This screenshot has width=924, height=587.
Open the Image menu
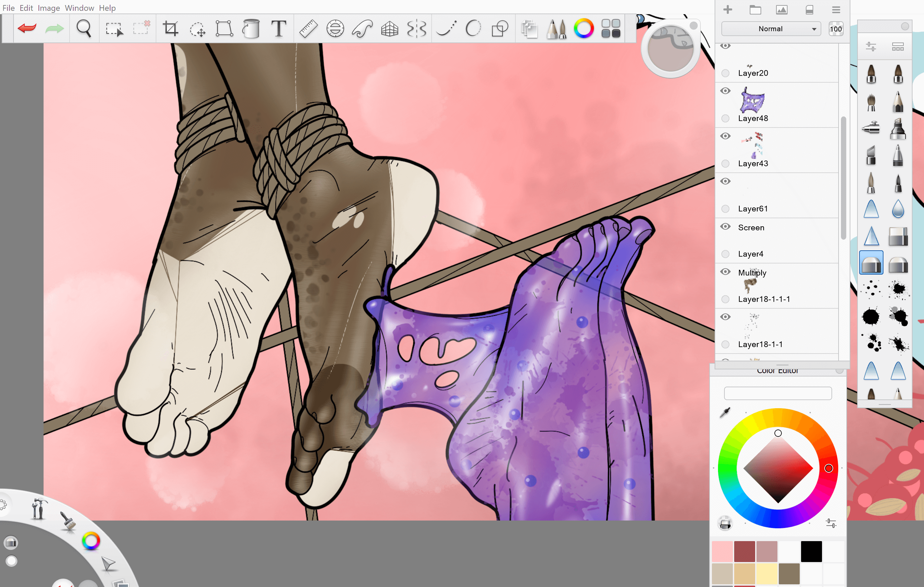tap(49, 8)
